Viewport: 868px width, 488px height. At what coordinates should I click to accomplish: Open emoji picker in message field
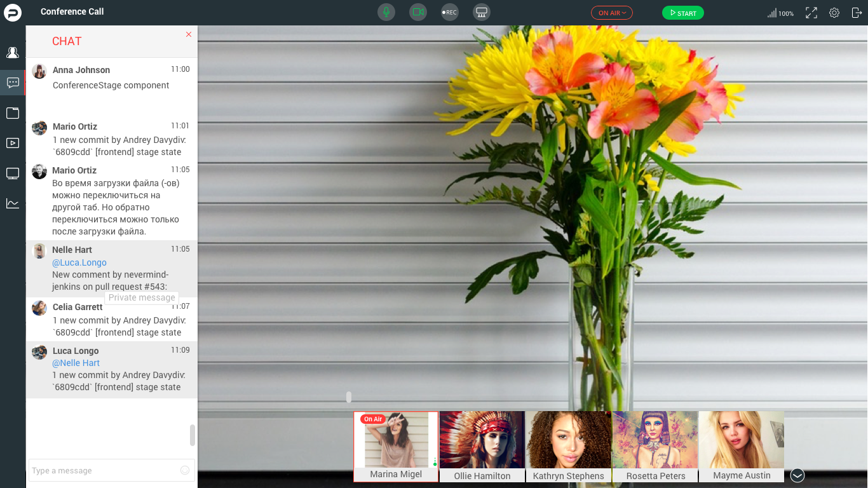(185, 470)
